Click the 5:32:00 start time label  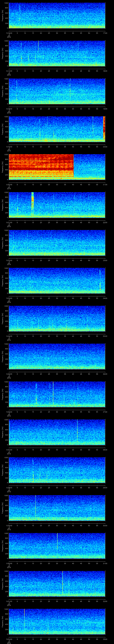[9, 639]
